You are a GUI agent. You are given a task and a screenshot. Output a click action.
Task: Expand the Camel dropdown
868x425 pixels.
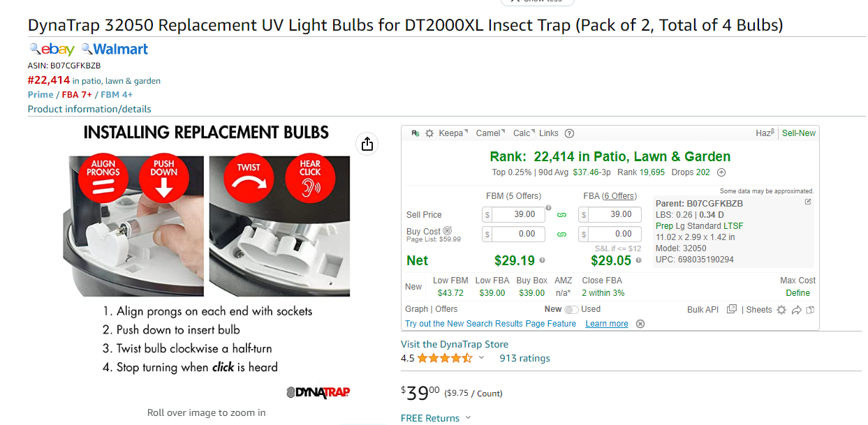point(490,133)
